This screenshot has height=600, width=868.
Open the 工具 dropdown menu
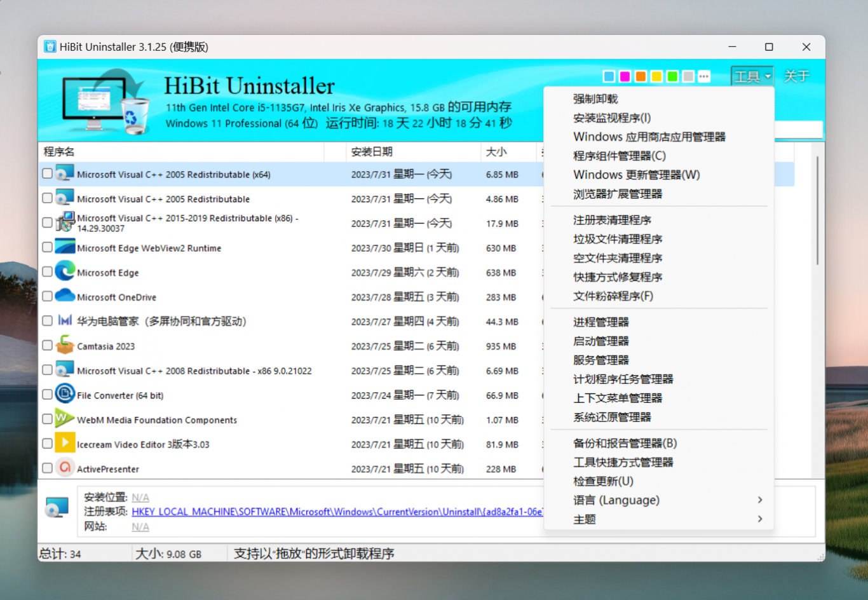752,77
